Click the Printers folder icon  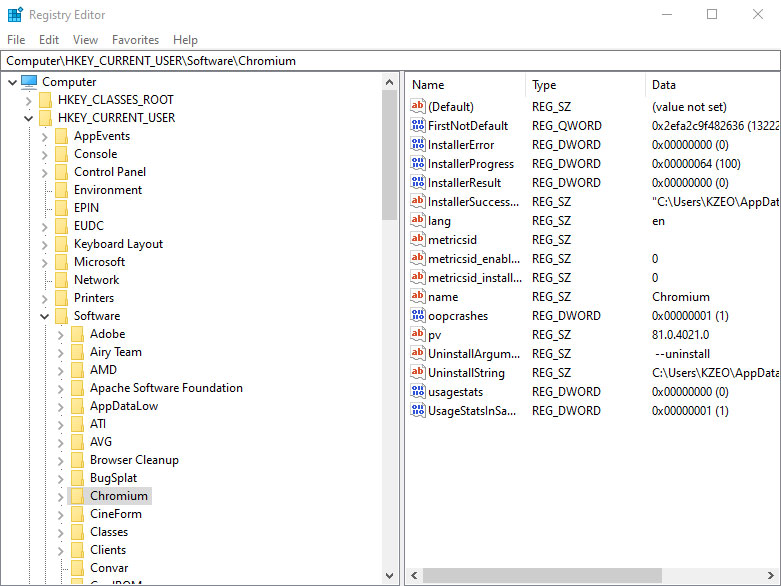[61, 298]
